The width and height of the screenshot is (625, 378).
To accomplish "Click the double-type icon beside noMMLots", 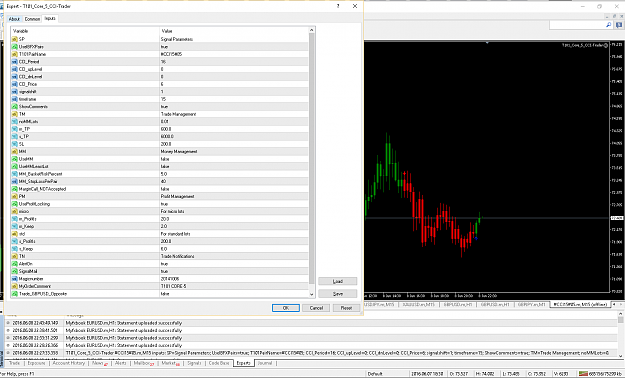I will [x=15, y=122].
